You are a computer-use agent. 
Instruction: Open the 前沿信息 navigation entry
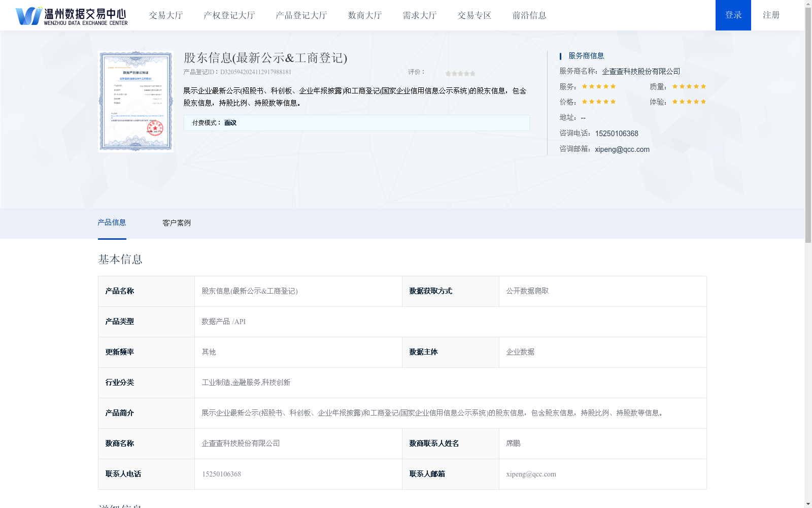(529, 15)
